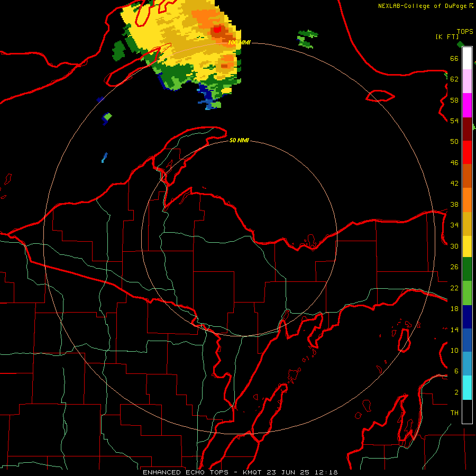The image size is (476, 476).
Task: Click the 'ENHANCED ECHO TOPS' caption text
Action: pos(185,472)
